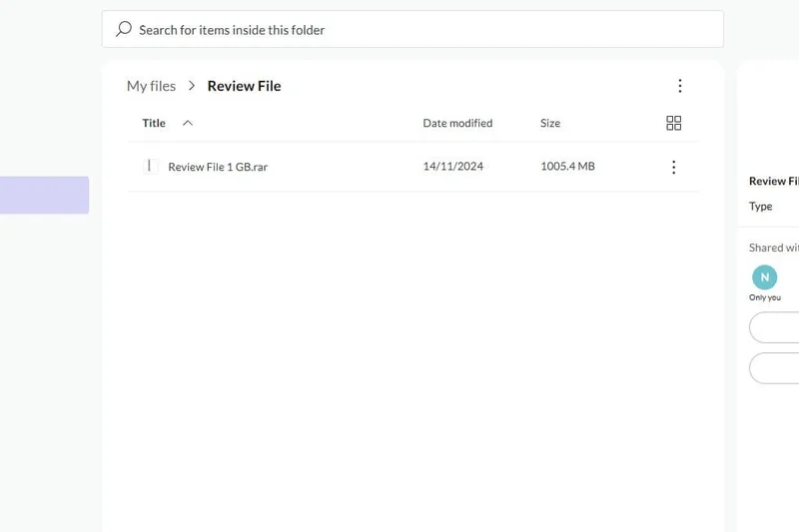Toggle the sort arrow beside Title

(188, 123)
